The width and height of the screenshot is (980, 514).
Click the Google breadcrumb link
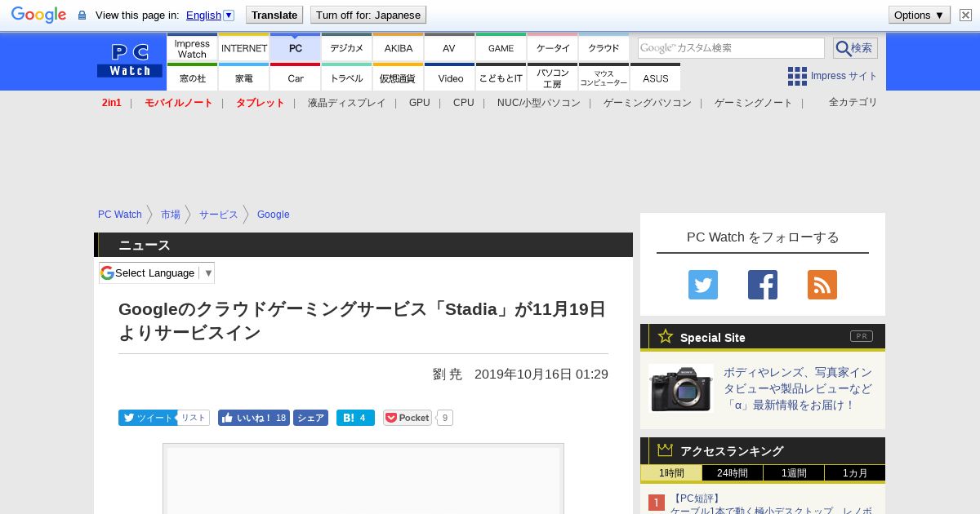pyautogui.click(x=274, y=215)
